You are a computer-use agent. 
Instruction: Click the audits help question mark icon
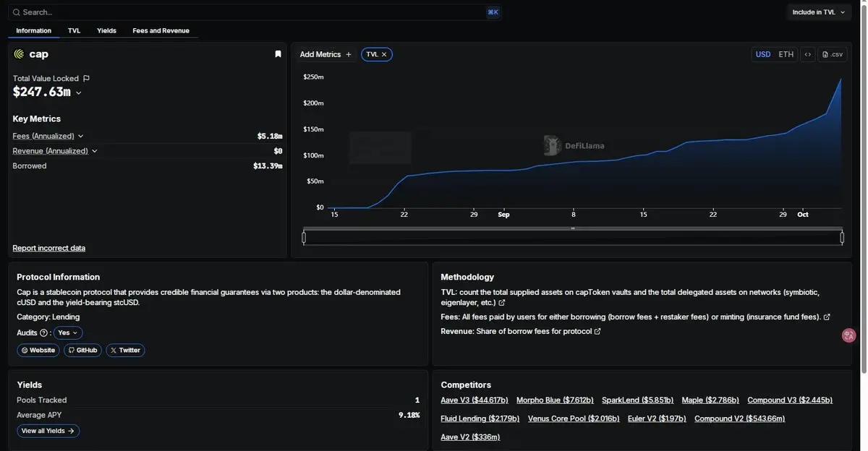[43, 333]
